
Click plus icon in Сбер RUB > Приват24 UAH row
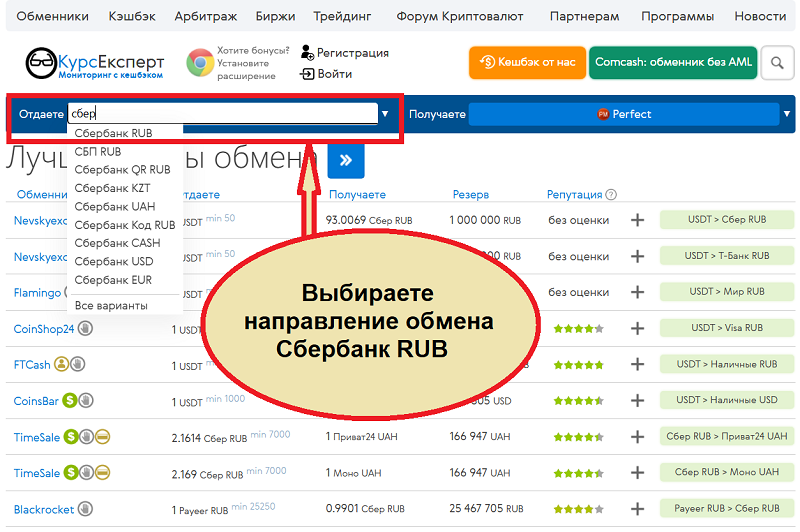(x=637, y=437)
